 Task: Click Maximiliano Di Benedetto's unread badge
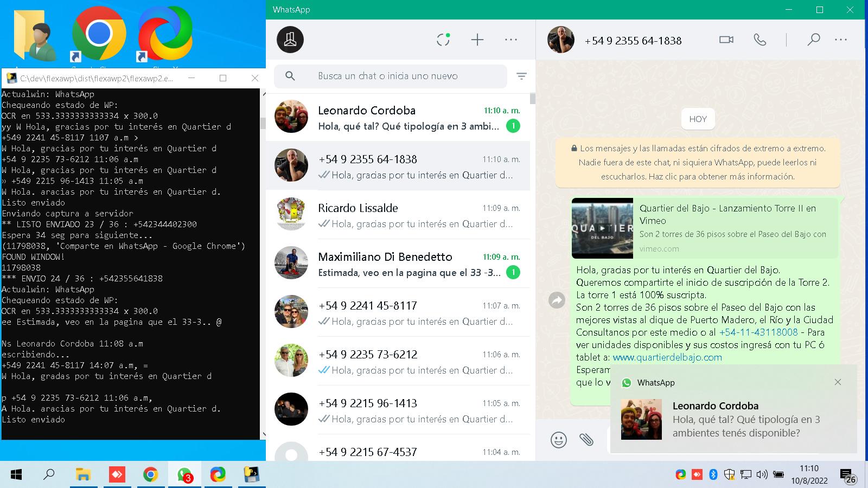point(513,272)
